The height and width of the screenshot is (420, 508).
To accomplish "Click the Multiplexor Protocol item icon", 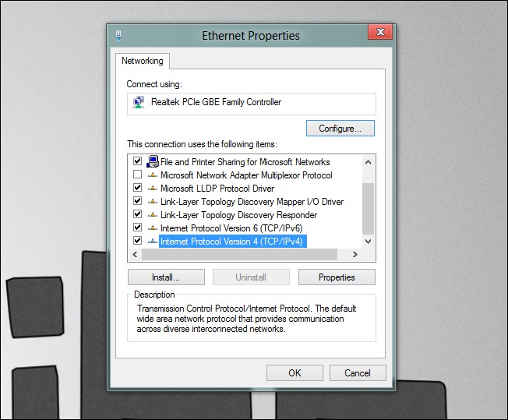I will click(152, 175).
